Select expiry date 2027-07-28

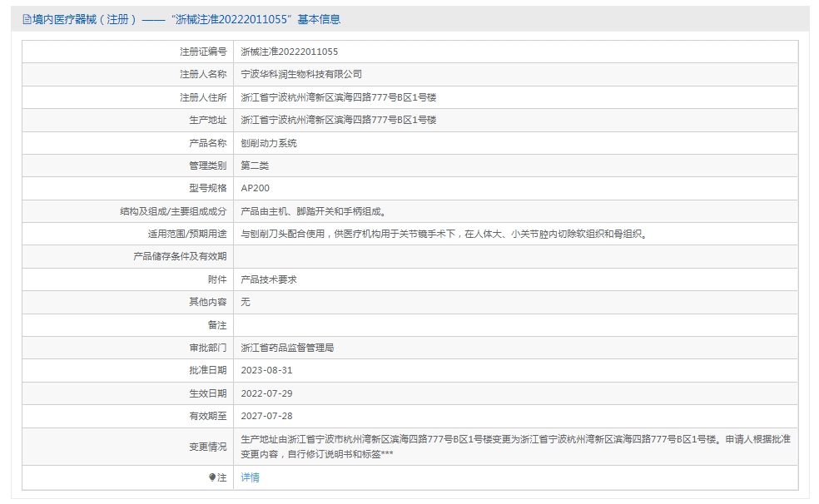pyautogui.click(x=266, y=416)
